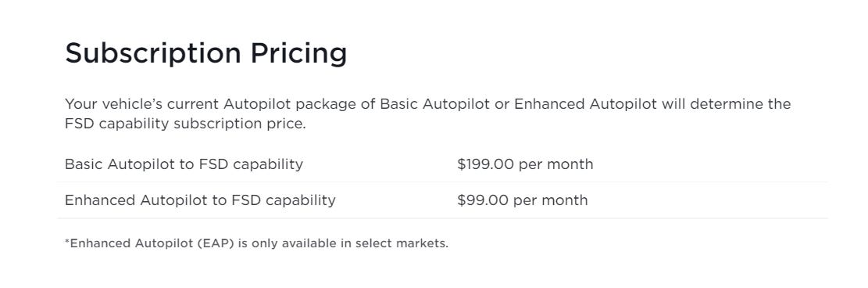This screenshot has width=868, height=288.
Task: Click the Subscription Pricing heading
Action: point(206,54)
